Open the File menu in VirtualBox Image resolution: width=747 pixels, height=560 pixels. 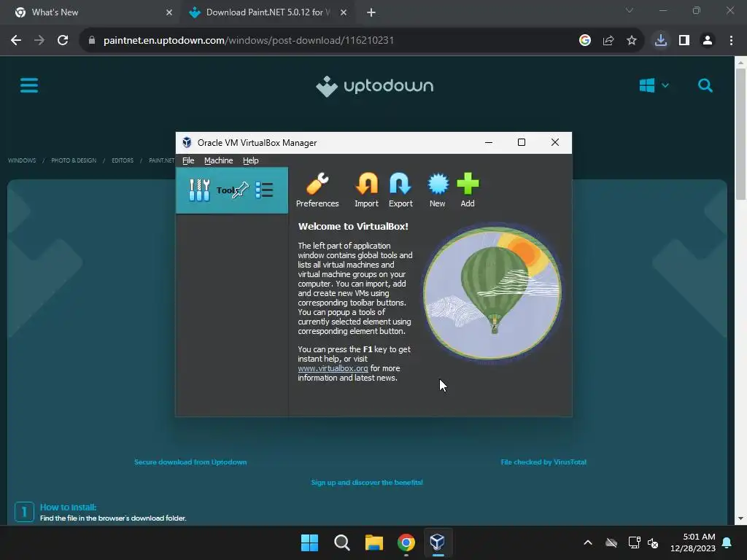(x=188, y=160)
